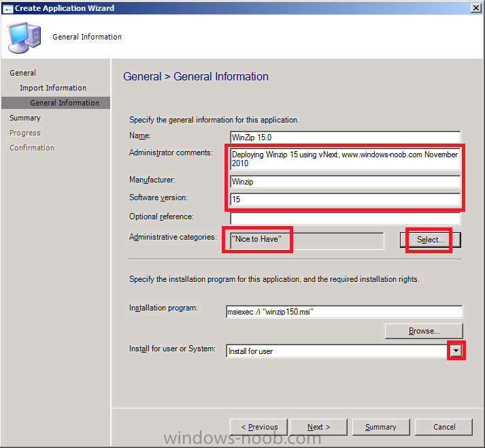485x448 pixels.
Task: Open Install for user or System dropdown arrow
Action: [456, 351]
